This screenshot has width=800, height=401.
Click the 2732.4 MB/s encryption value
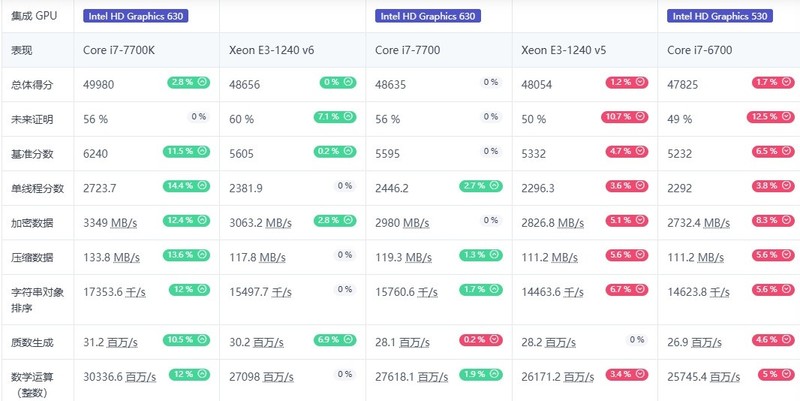point(698,223)
